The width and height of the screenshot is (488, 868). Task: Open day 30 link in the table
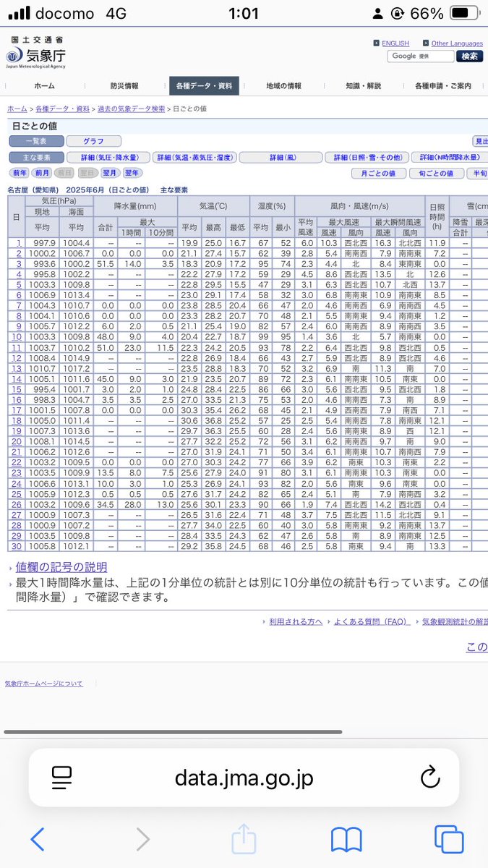pyautogui.click(x=17, y=546)
